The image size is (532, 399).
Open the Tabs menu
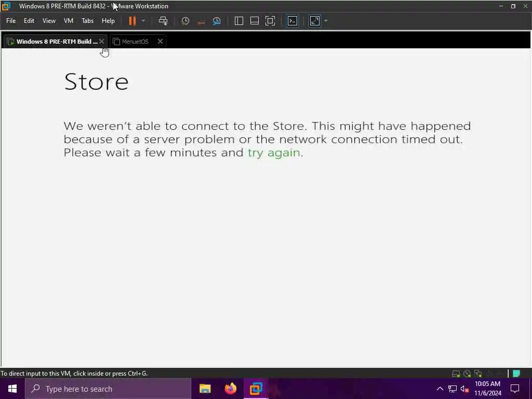(87, 21)
